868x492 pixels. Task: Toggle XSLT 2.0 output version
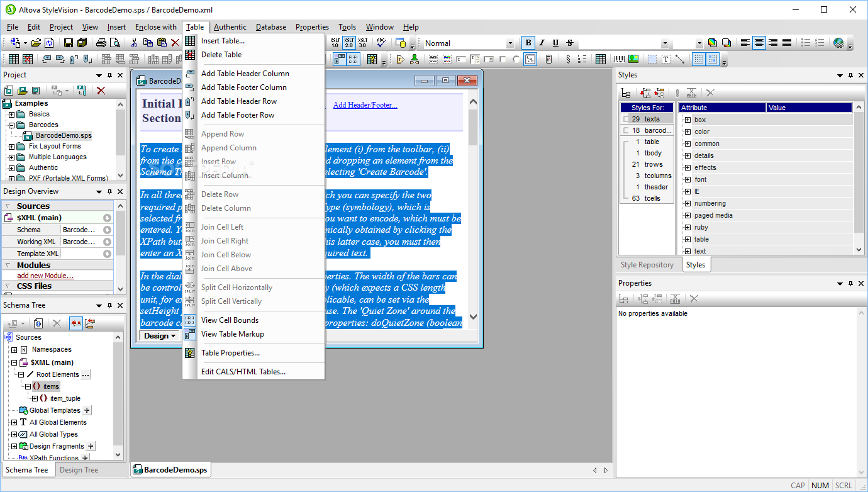(348, 43)
